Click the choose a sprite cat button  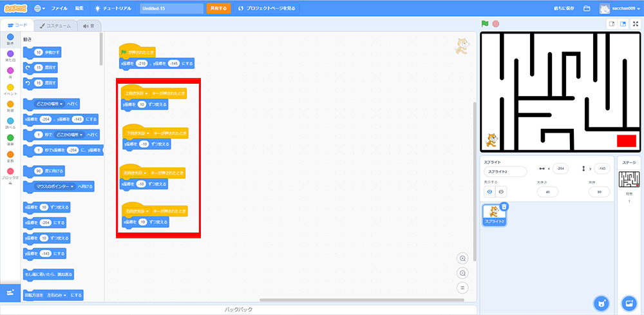click(x=600, y=303)
